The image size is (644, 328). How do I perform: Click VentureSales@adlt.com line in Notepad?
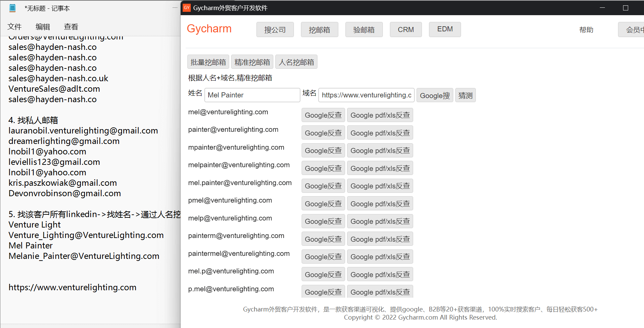click(54, 89)
